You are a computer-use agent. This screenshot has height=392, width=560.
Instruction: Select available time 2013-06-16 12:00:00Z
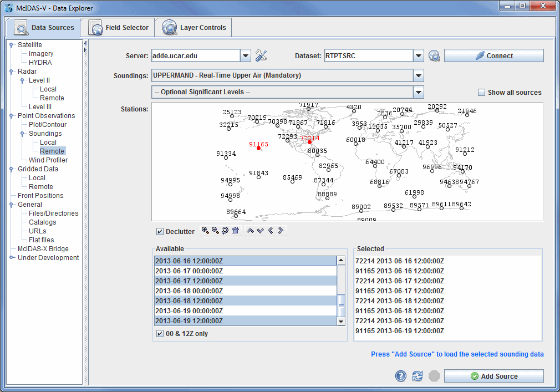pyautogui.click(x=246, y=261)
